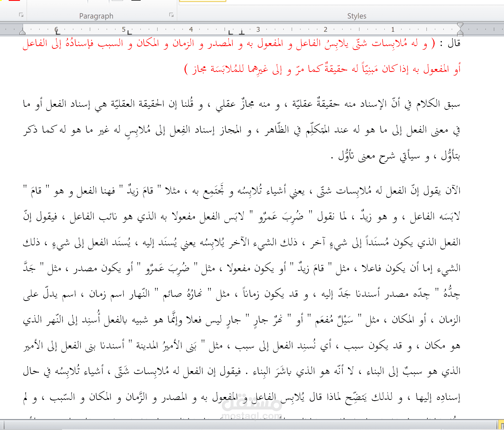
Task: Select the center tab stop before ruler mark 3
Action: point(242,32)
